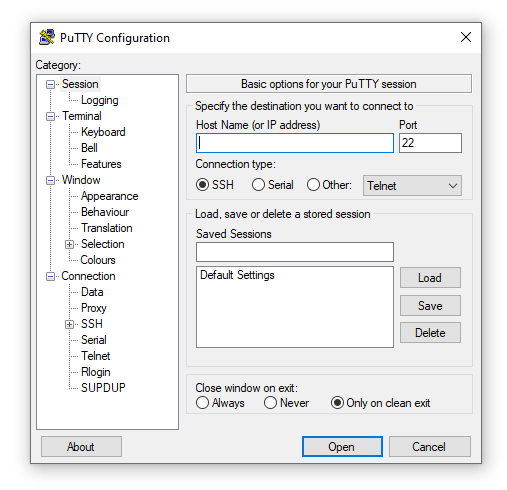Close the PuTTY Configuration window
The image size is (507, 490).
[x=466, y=37]
